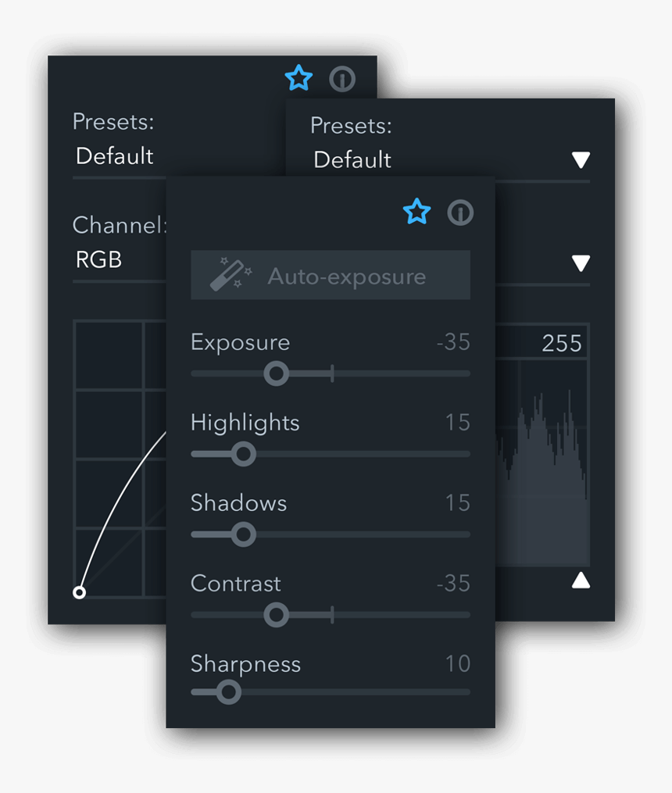Expand the second dropdown arrow below right Presets
This screenshot has height=793, width=672.
click(581, 263)
